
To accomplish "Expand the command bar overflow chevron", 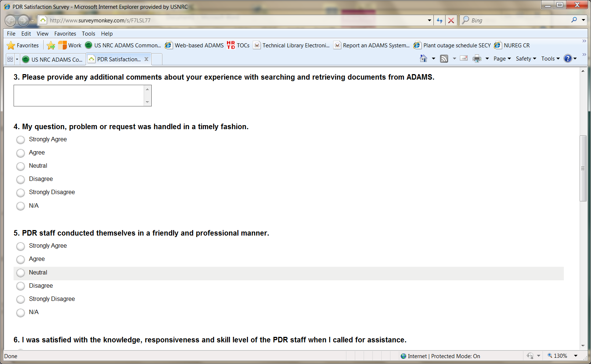I will (x=584, y=55).
